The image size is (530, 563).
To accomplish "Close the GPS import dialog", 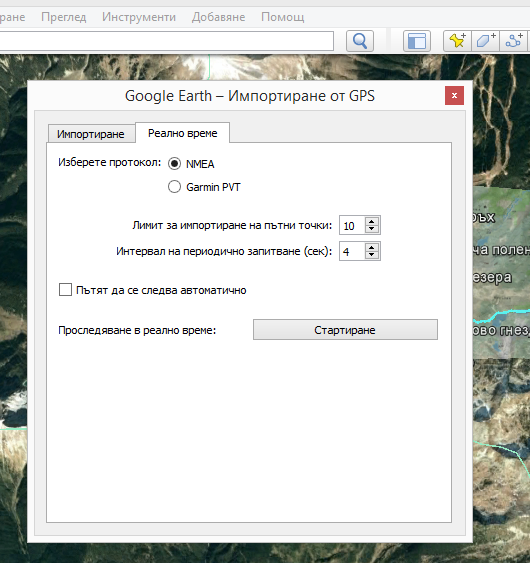I will pos(454,96).
